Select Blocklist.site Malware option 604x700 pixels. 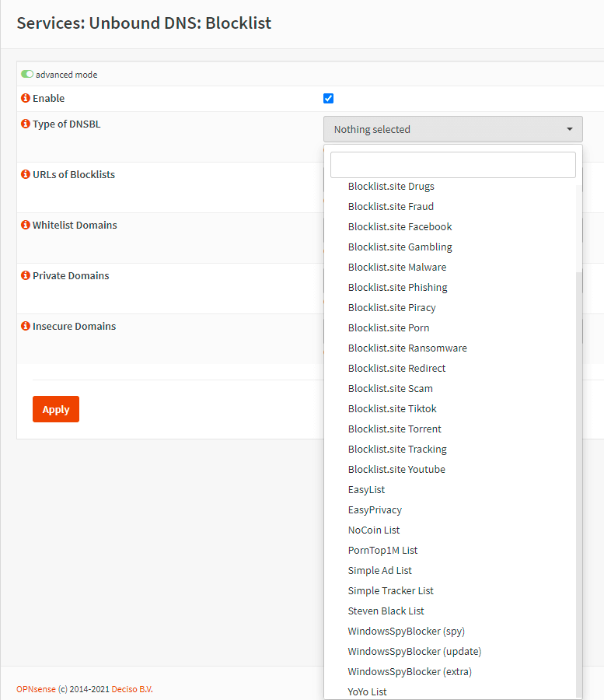[397, 267]
